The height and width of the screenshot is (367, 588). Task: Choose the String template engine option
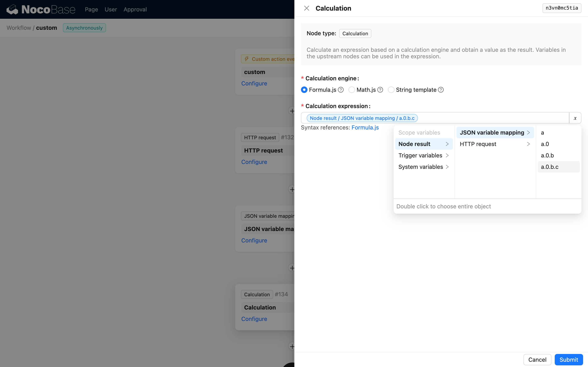tap(391, 90)
